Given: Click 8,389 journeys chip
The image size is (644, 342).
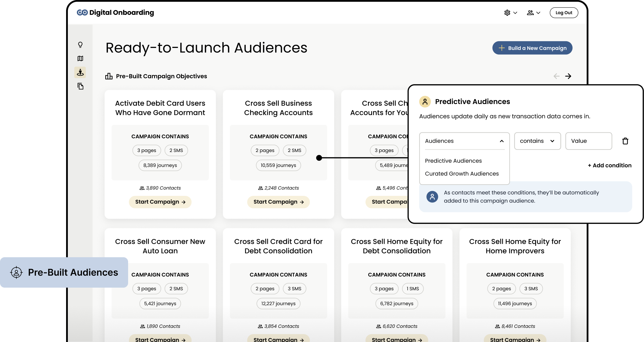Looking at the screenshot, I should 160,165.
